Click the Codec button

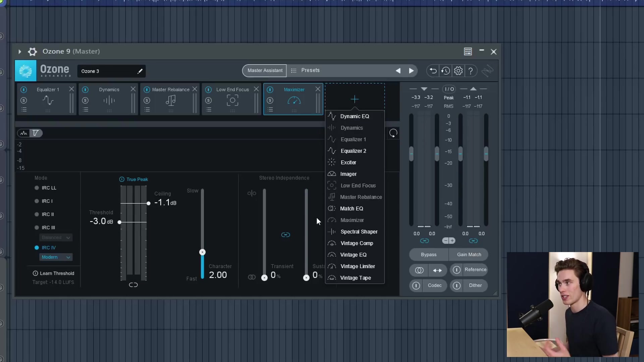pyautogui.click(x=428, y=286)
